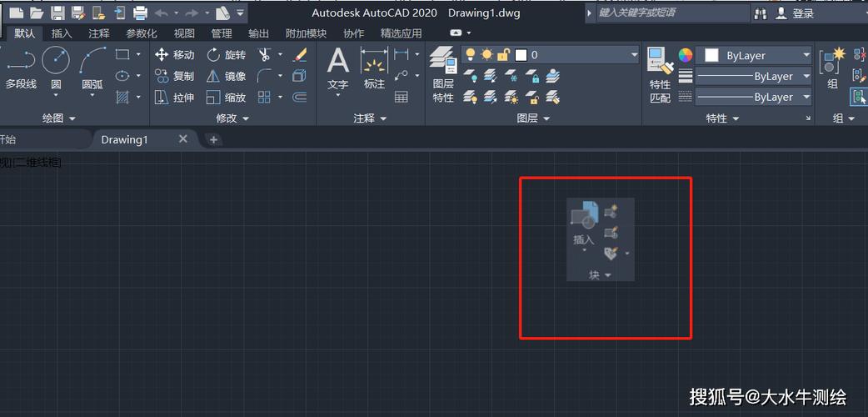
Task: Select the Leader tool
Action: (402, 75)
